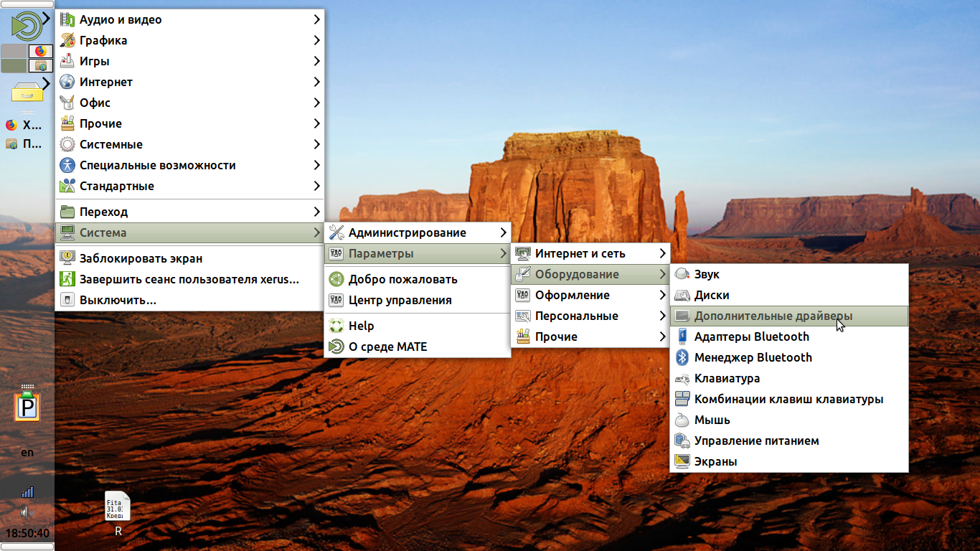Open Звук settings entry
The height and width of the screenshot is (551, 980).
[x=707, y=274]
